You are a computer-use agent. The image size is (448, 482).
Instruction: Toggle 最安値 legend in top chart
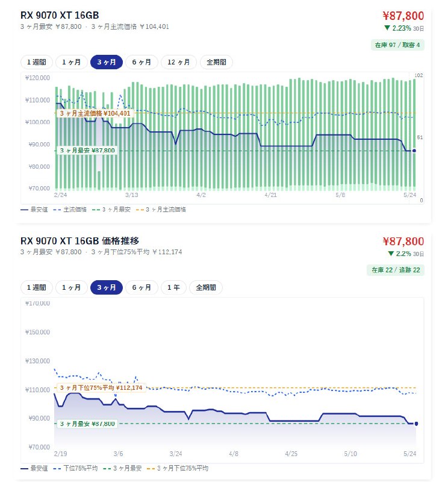coord(34,210)
